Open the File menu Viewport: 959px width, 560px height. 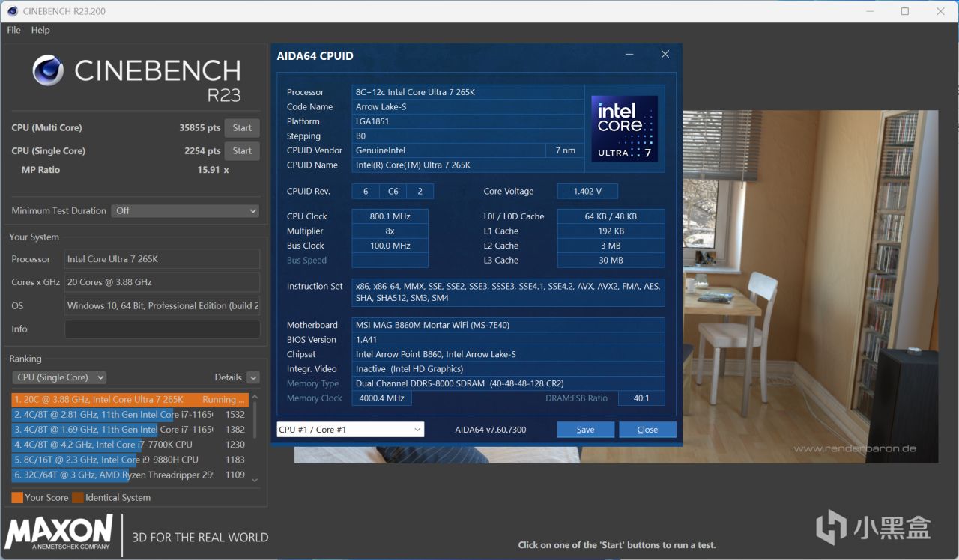[x=13, y=30]
